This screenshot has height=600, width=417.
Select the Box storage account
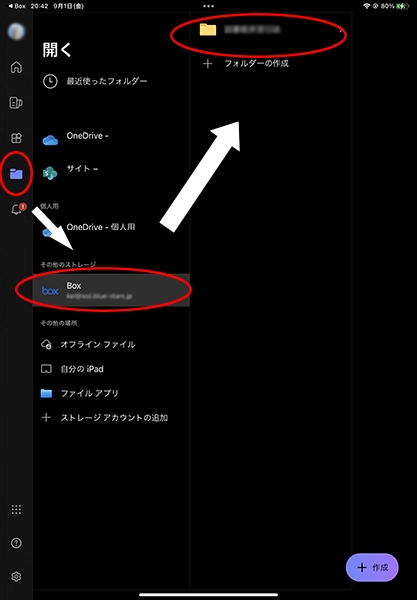(111, 290)
